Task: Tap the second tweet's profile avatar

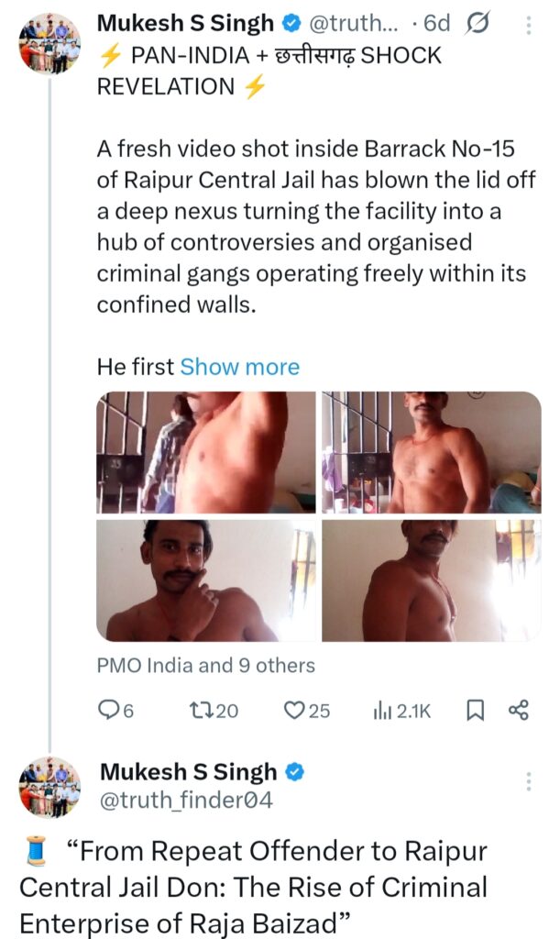Action: pyautogui.click(x=49, y=788)
